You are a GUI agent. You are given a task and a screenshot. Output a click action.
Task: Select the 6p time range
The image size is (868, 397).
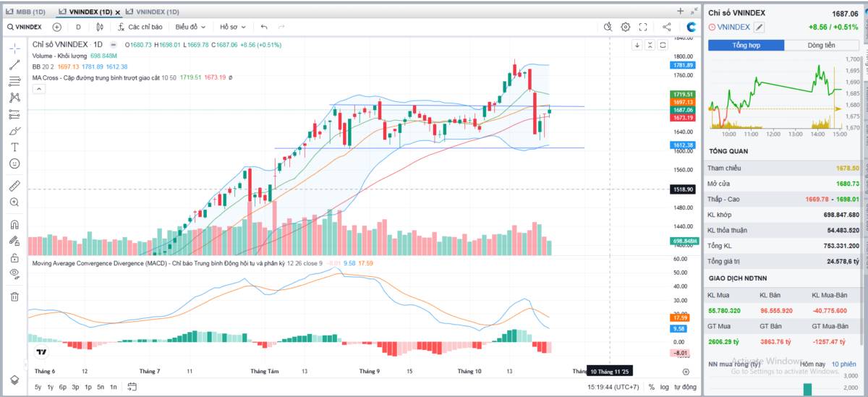(63, 387)
